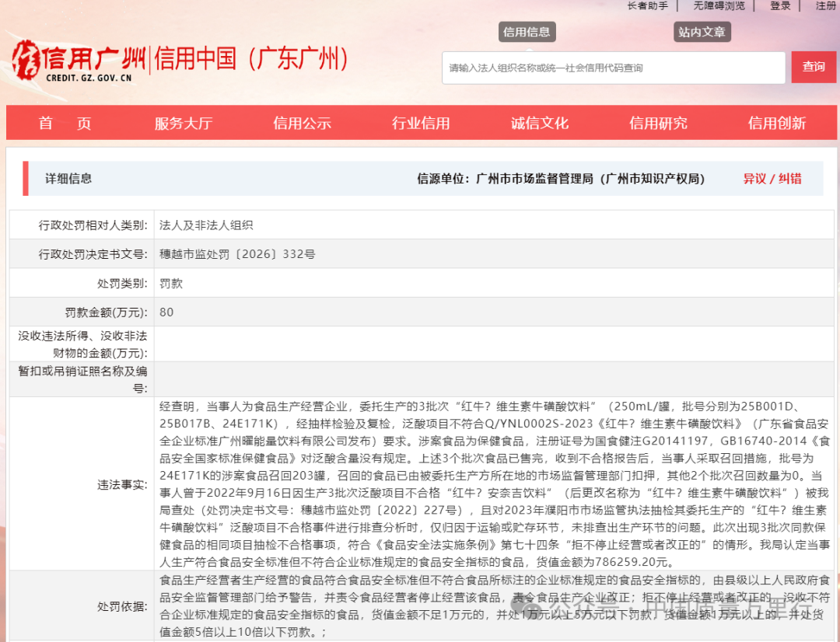Open 信用创新 navigation item
The width and height of the screenshot is (840, 642).
[777, 123]
